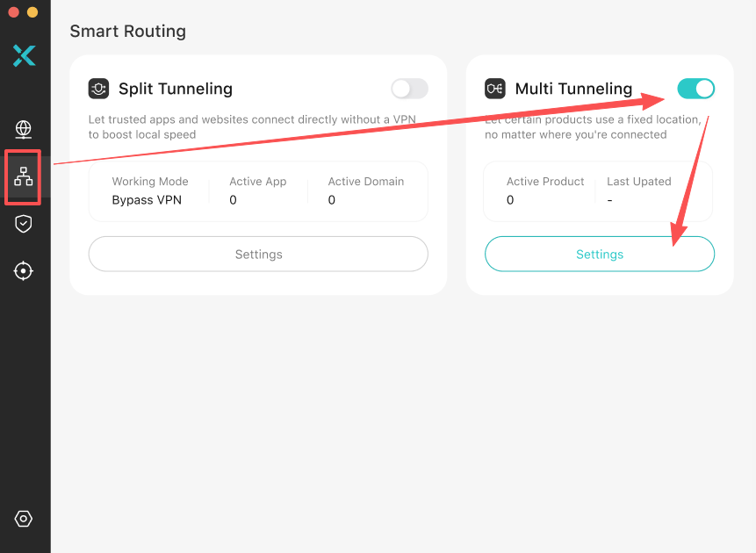756x553 pixels.
Task: Open Settings for Split Tunneling
Action: (x=257, y=254)
